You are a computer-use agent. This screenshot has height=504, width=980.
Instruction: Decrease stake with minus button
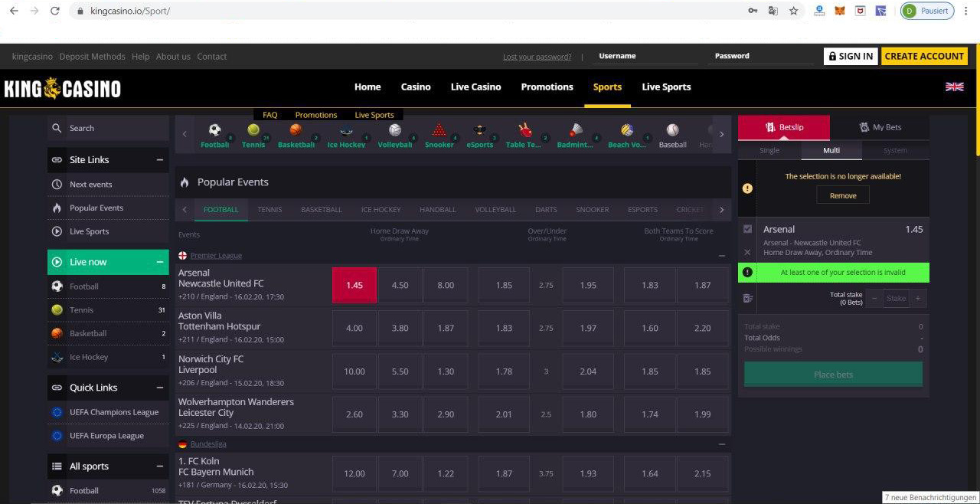tap(875, 299)
